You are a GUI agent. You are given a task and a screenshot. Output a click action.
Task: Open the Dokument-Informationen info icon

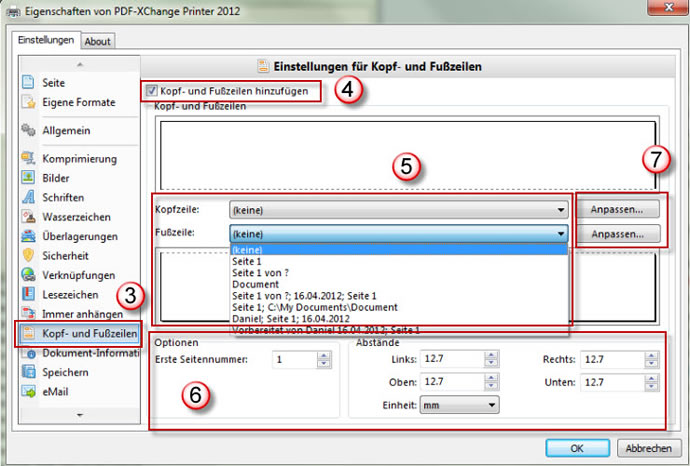coord(29,353)
